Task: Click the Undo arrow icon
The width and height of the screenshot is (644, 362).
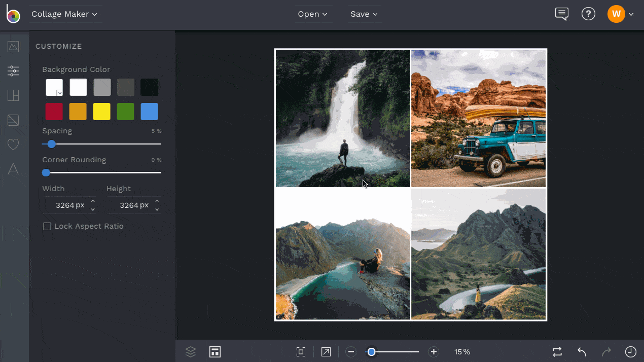Action: pyautogui.click(x=582, y=352)
